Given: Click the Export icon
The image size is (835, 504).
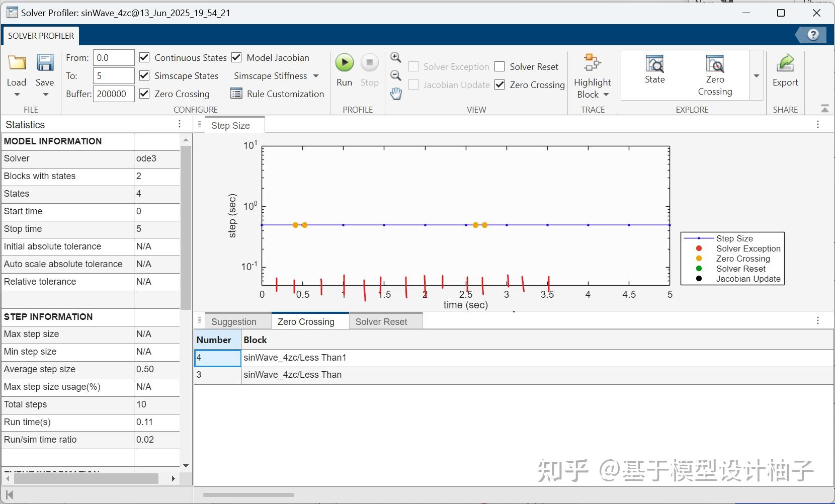Looking at the screenshot, I should click(785, 63).
